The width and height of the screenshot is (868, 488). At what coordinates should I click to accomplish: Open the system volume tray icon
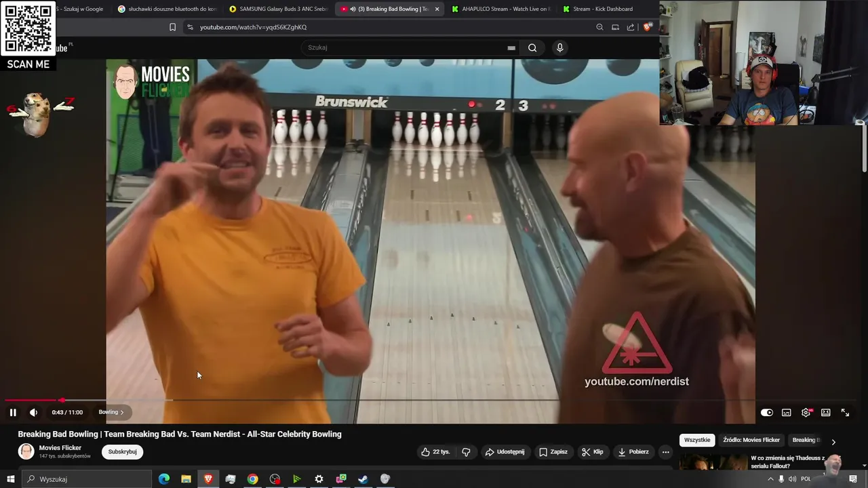pos(792,479)
